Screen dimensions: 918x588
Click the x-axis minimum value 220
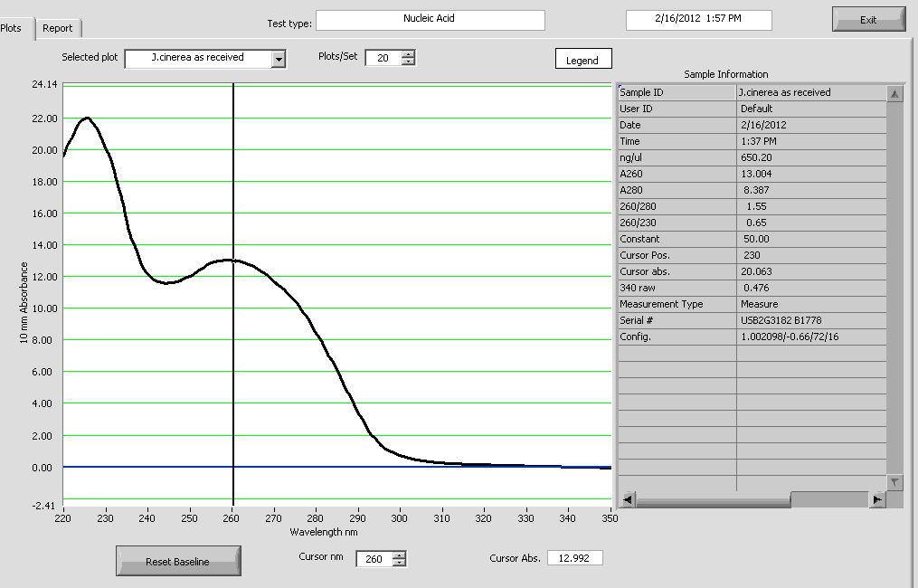tap(62, 518)
